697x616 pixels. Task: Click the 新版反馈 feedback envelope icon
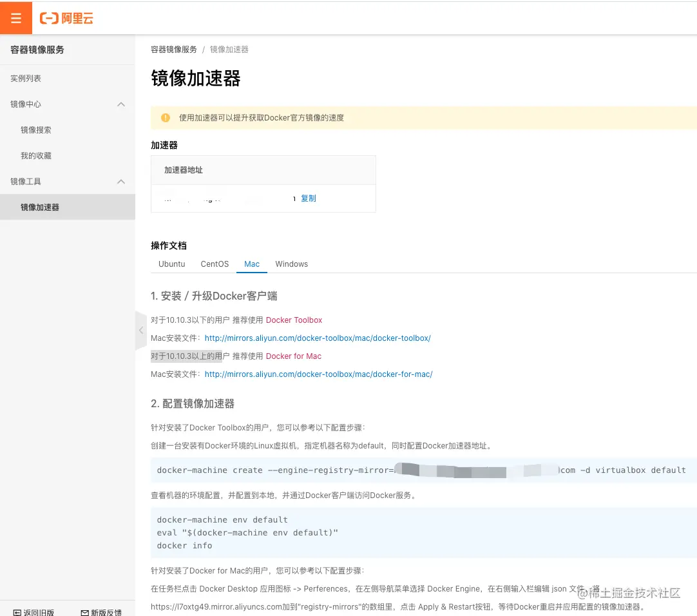(84, 611)
